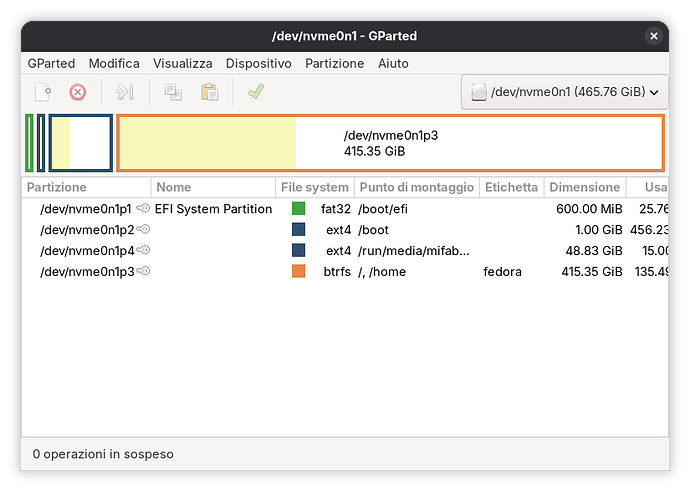Click the fedora label cell
The width and height of the screenshot is (690, 490).
(502, 271)
